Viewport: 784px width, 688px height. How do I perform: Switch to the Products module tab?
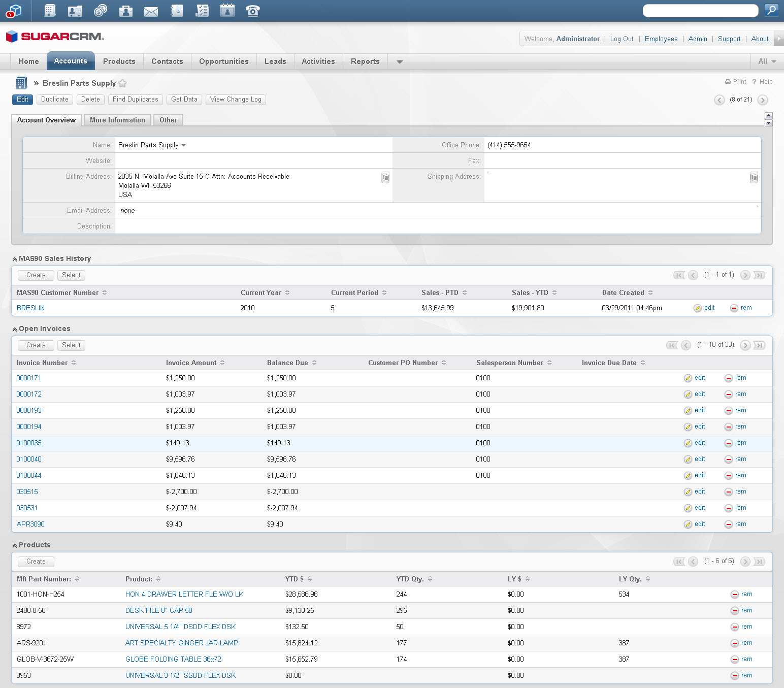click(119, 61)
